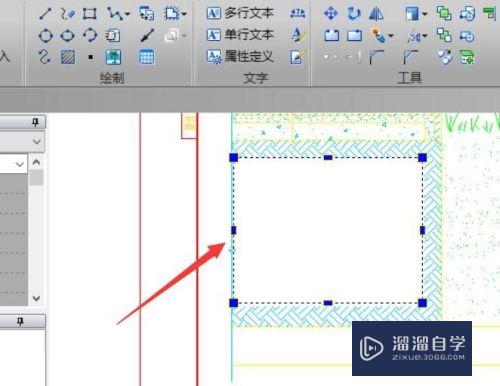Open the dashed region tool dropdown arrow
This screenshot has width=500, height=386.
coord(184,14)
